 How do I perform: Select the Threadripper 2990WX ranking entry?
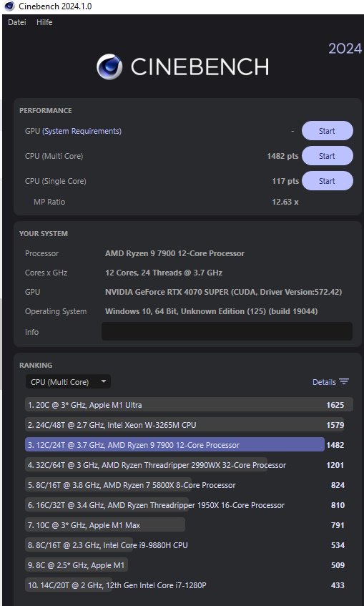click(189, 465)
